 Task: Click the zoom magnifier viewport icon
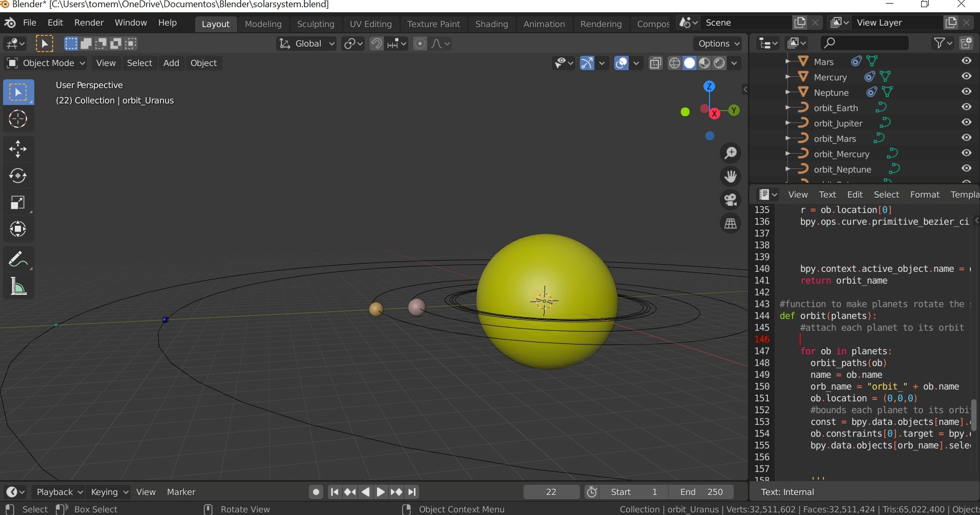[x=731, y=153]
